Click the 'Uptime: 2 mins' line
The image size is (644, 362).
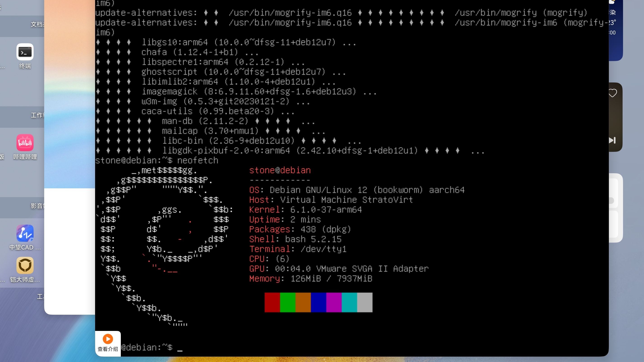point(285,220)
